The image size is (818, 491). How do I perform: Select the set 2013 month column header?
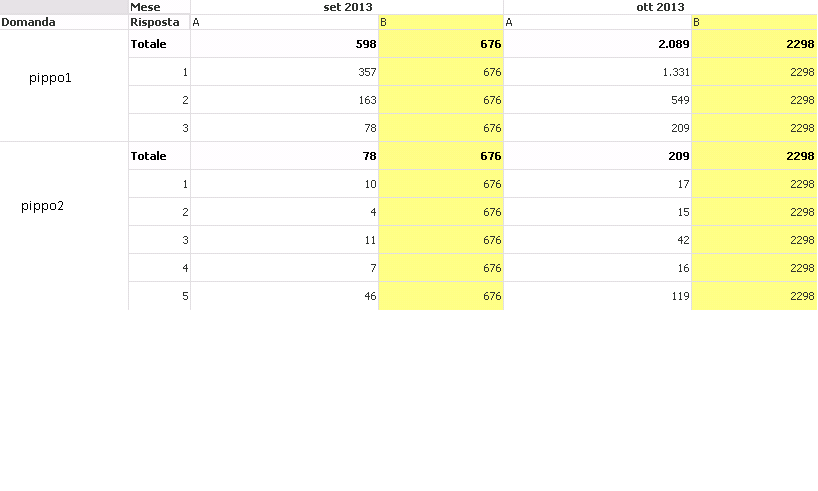[346, 7]
